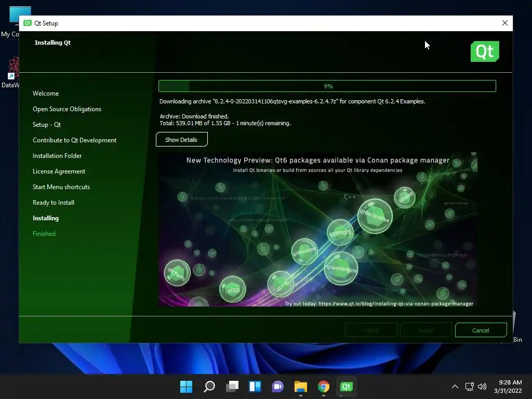The image size is (532, 399).
Task: Click the qttimeline bubble in banner
Action: pyautogui.click(x=304, y=251)
